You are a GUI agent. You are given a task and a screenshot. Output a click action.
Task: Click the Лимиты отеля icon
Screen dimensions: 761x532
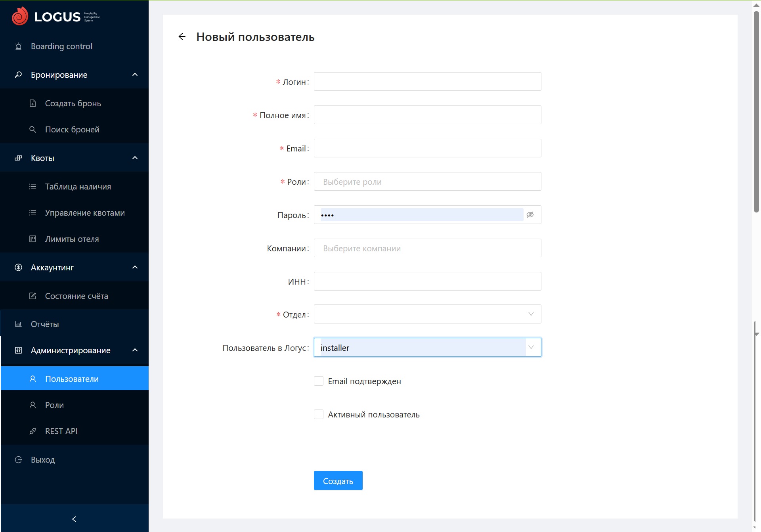pos(33,239)
